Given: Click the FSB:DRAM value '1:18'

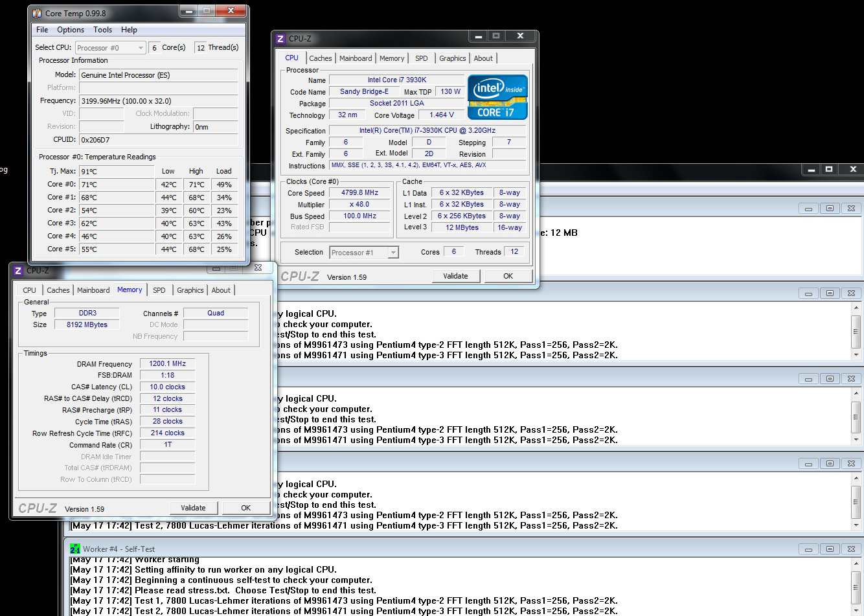Looking at the screenshot, I should (x=167, y=376).
